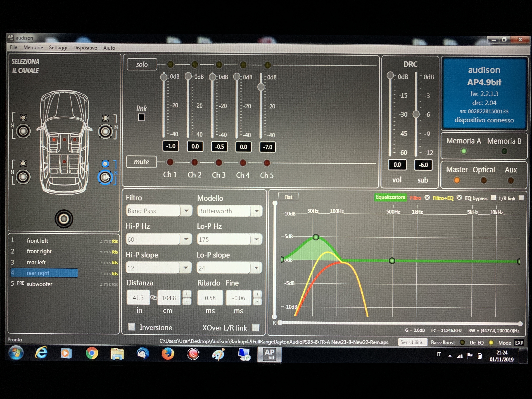Select the Optical input source indicator

(483, 180)
